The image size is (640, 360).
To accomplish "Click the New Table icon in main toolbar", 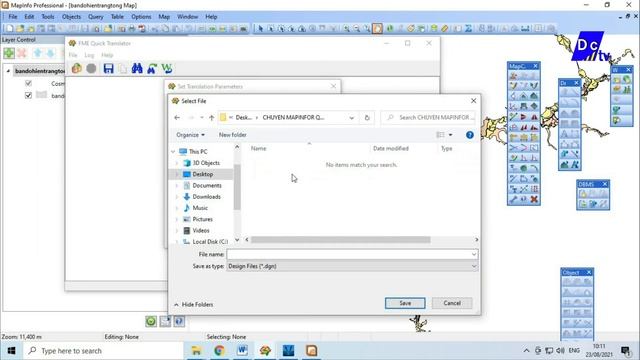I will (x=9, y=29).
